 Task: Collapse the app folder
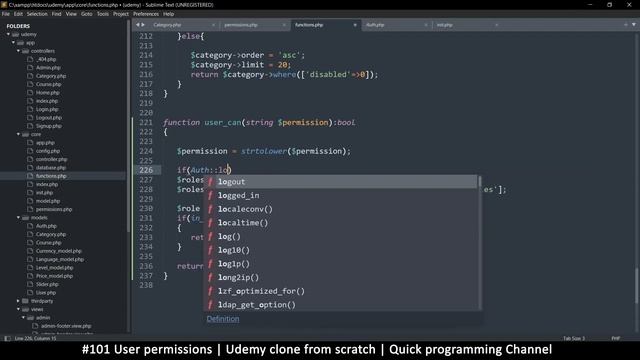13,42
